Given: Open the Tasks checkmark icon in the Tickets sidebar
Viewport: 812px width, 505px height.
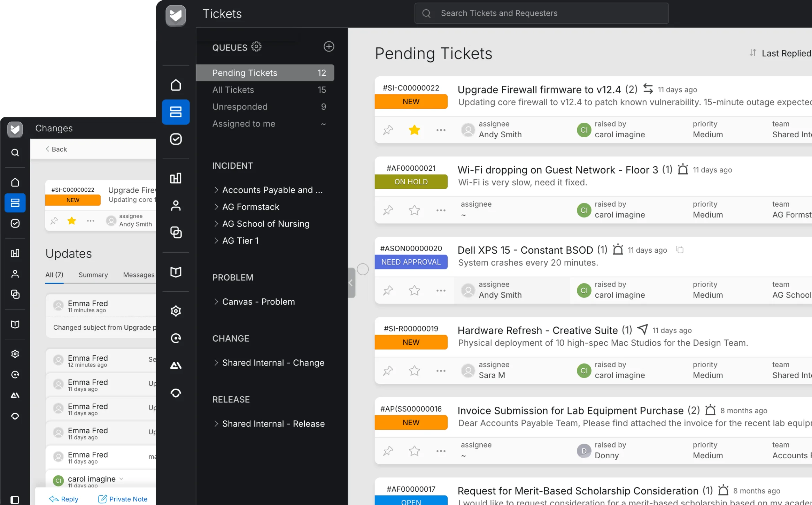Looking at the screenshot, I should click(x=176, y=139).
